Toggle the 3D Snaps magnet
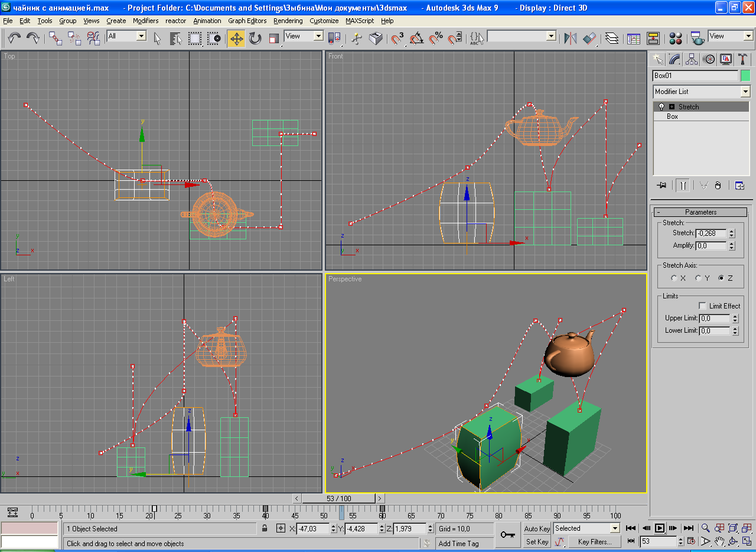This screenshot has height=552, width=756. 398,38
